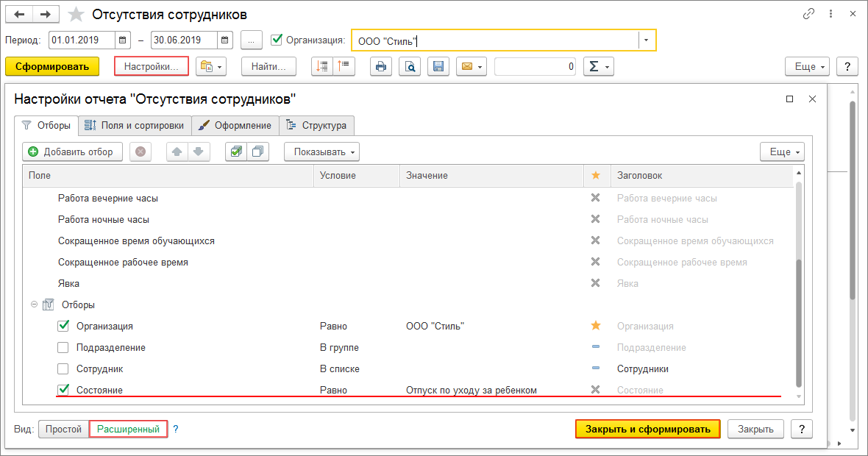Click the Закрыть button
The width and height of the screenshot is (868, 456).
pos(755,429)
